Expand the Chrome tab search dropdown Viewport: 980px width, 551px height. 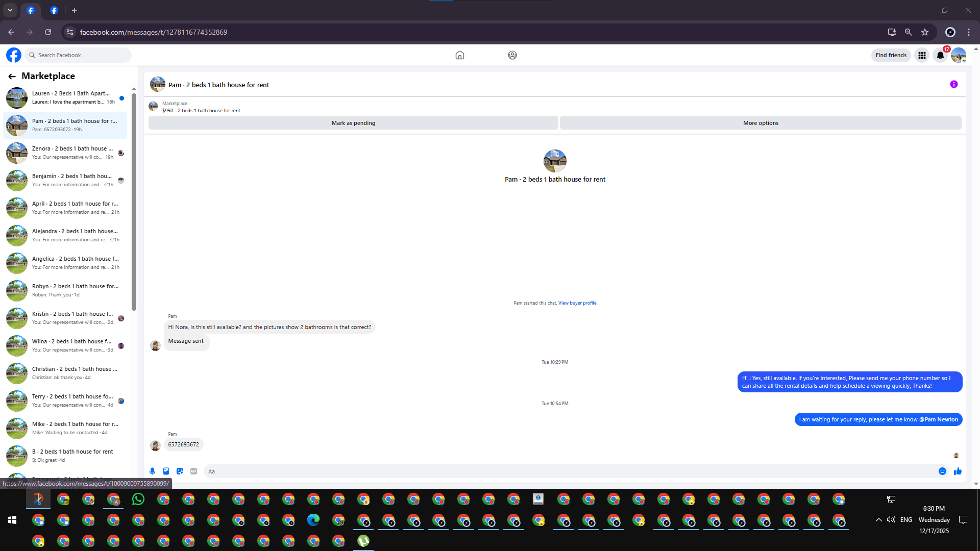(10, 10)
